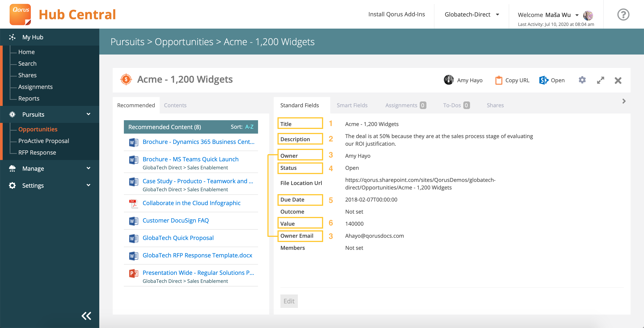Image resolution: width=644 pixels, height=328 pixels.
Task: Click the PDF icon for Cloud Infographic
Action: 133,203
